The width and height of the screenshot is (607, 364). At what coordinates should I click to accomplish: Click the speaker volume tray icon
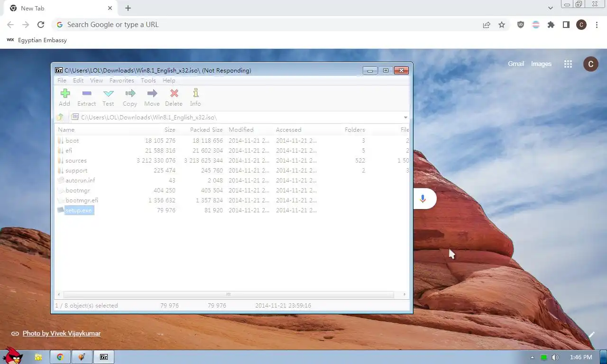(555, 357)
